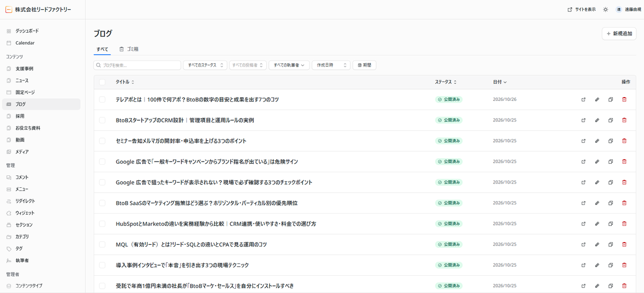Duplicate the MQL（有効リード）post
Image resolution: width=644 pixels, height=293 pixels.
611,244
